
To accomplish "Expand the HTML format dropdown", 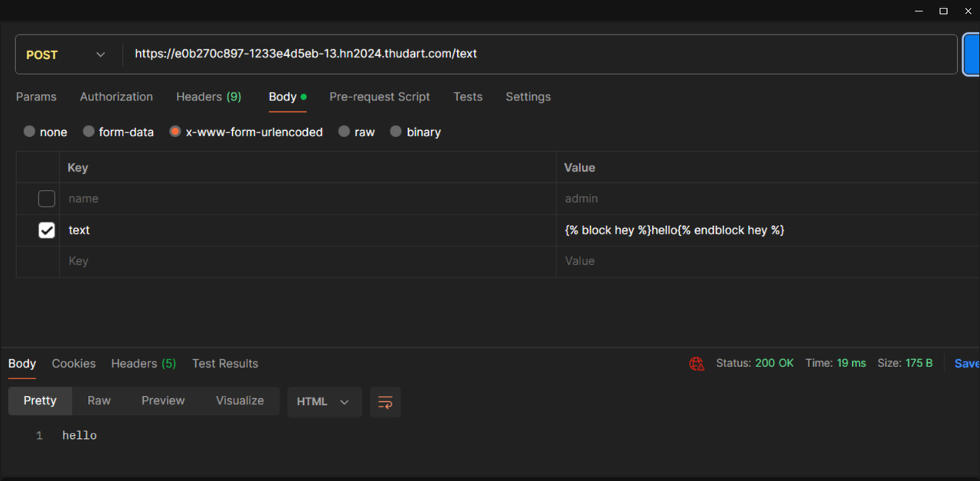I will tap(324, 402).
